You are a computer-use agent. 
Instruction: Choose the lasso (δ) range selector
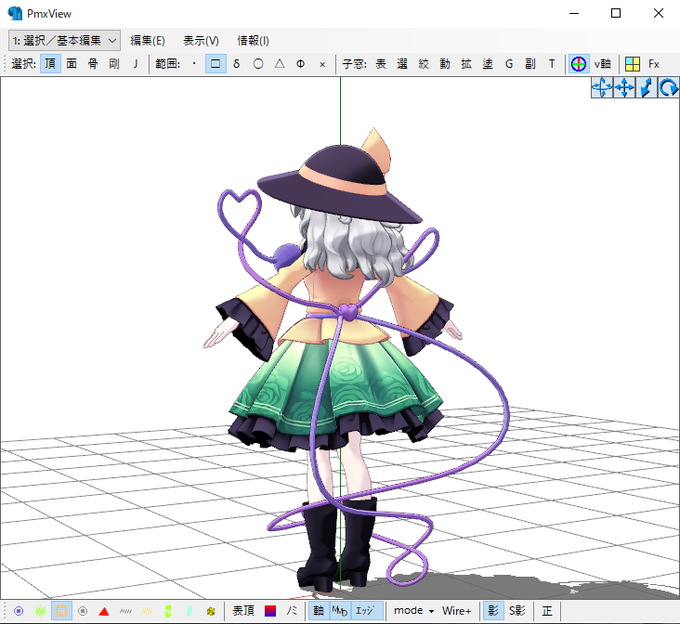[236, 64]
